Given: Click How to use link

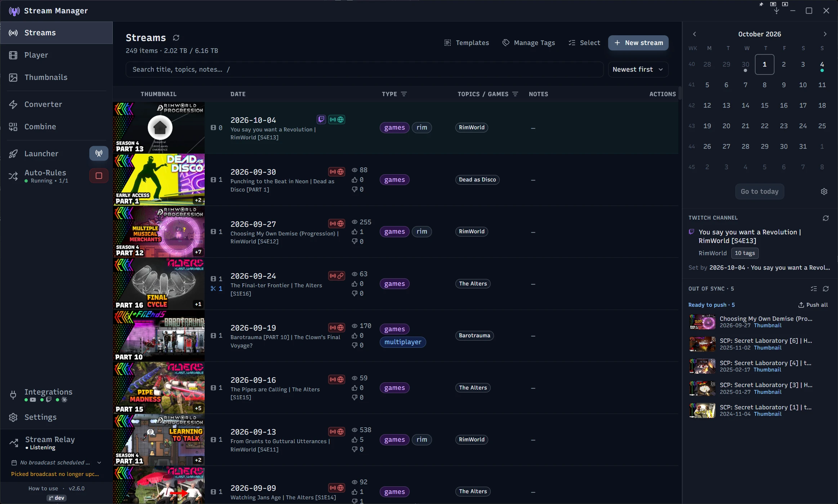Looking at the screenshot, I should tap(43, 489).
